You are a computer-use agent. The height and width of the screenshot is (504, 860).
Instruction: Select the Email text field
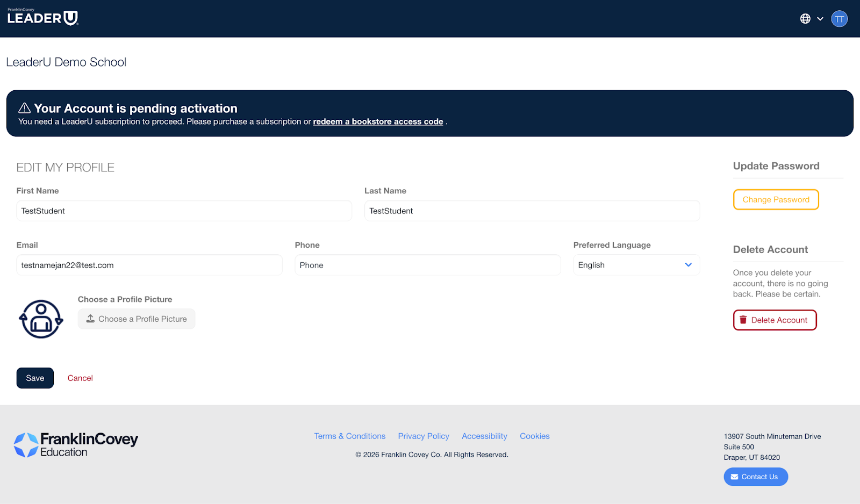(149, 265)
